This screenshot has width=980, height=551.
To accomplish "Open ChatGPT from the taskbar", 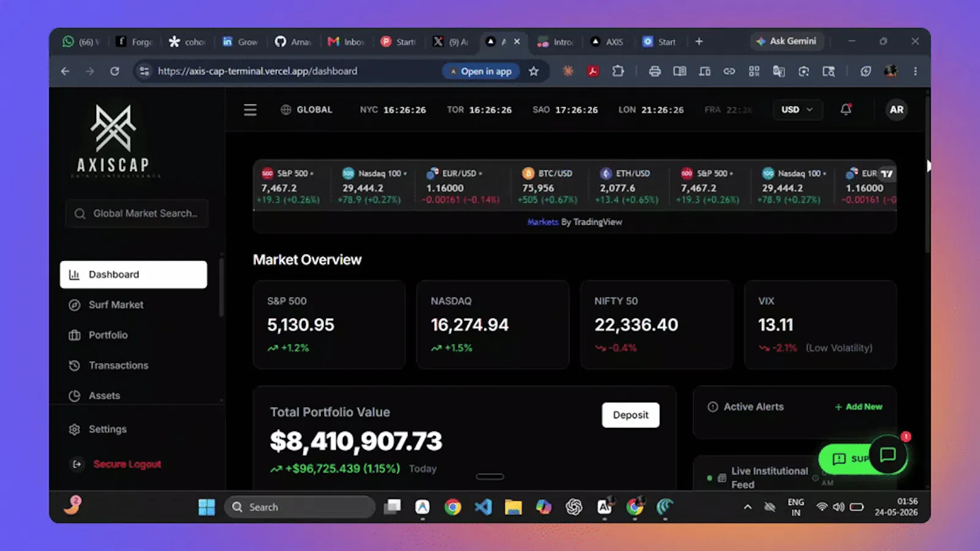I will click(x=574, y=507).
